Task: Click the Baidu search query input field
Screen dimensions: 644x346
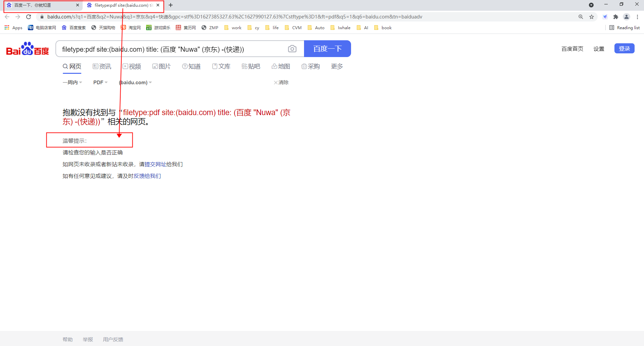Action: (171, 49)
